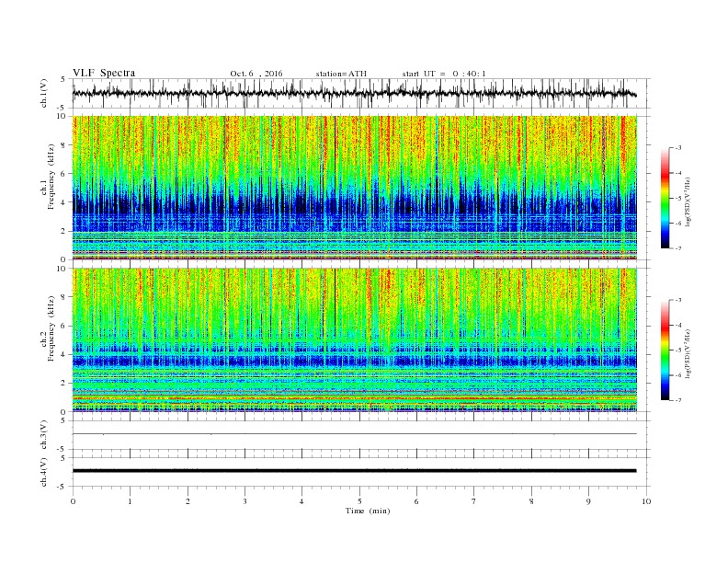Click the '10' tick at time axis end
The image size is (728, 563).
[646, 501]
